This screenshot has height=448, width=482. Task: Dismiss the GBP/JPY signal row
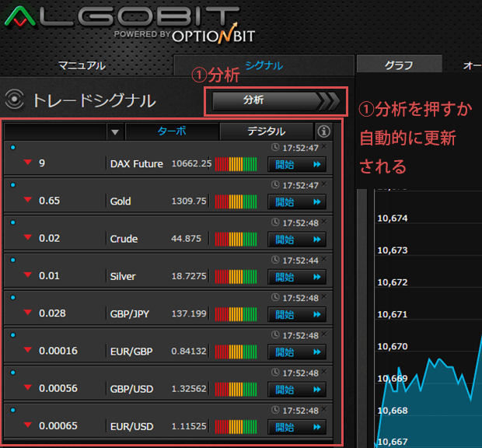tap(324, 296)
